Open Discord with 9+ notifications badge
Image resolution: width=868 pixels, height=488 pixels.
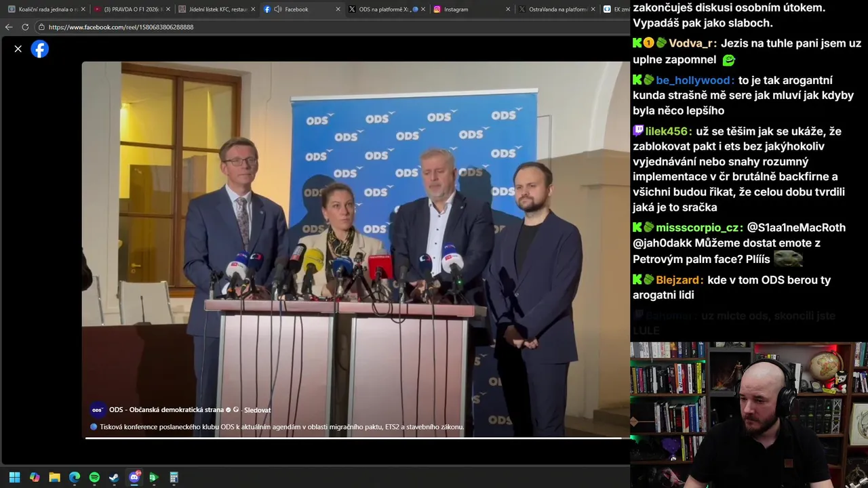pos(134,477)
